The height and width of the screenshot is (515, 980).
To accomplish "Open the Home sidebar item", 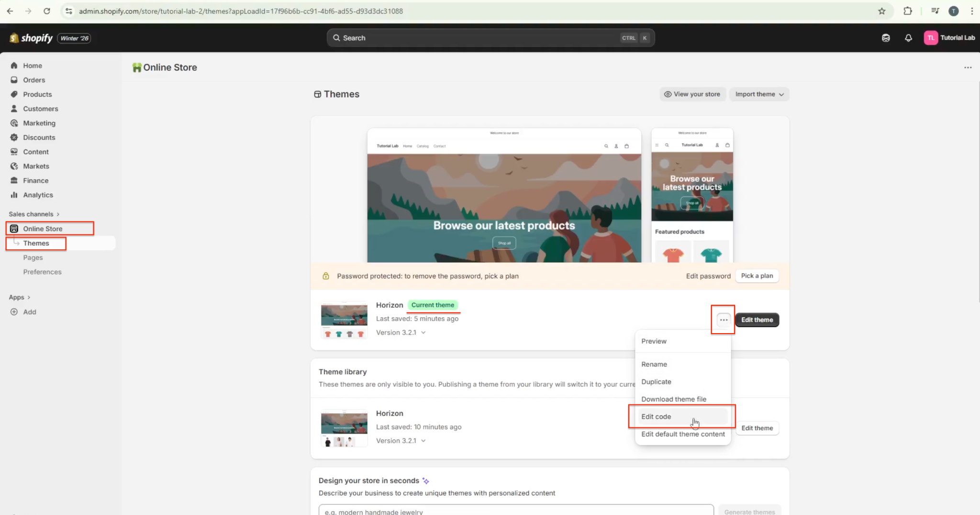I will click(x=33, y=66).
